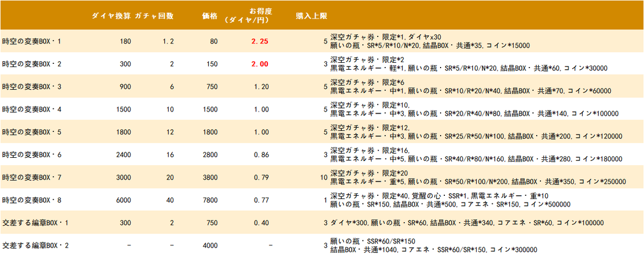Viewport: 644px width, 257px height.
Task: Select the row label 時空の変奏BOX・1
Action: [32, 41]
